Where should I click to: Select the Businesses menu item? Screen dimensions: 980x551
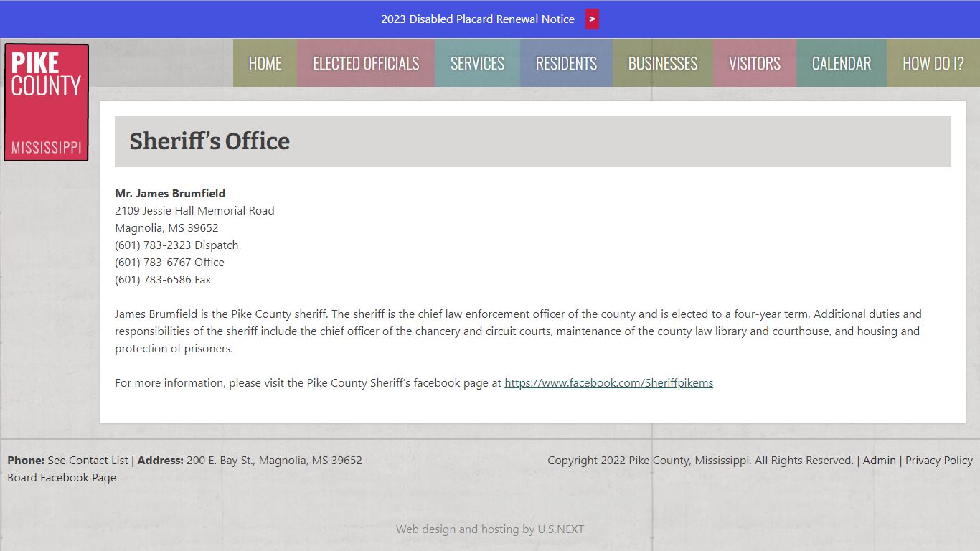[x=662, y=64]
